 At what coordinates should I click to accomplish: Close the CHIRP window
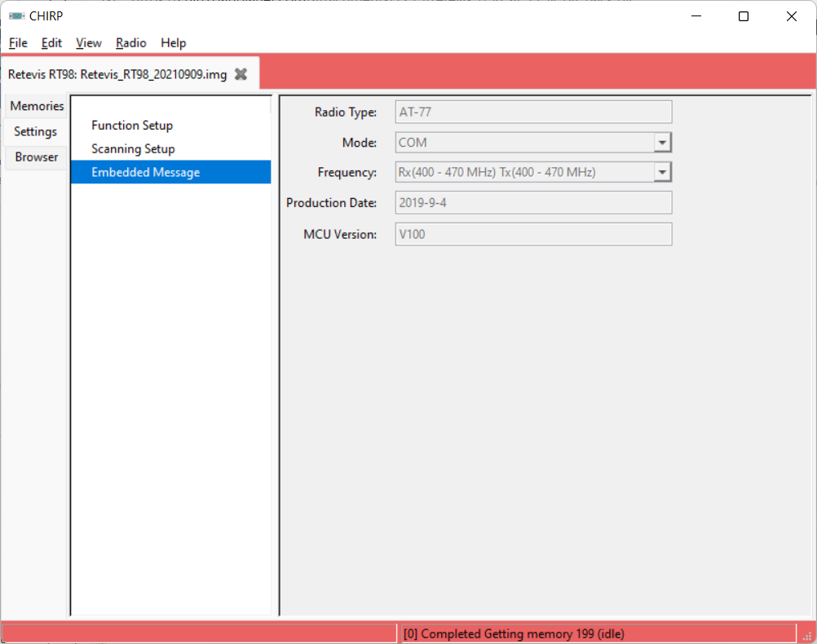792,16
